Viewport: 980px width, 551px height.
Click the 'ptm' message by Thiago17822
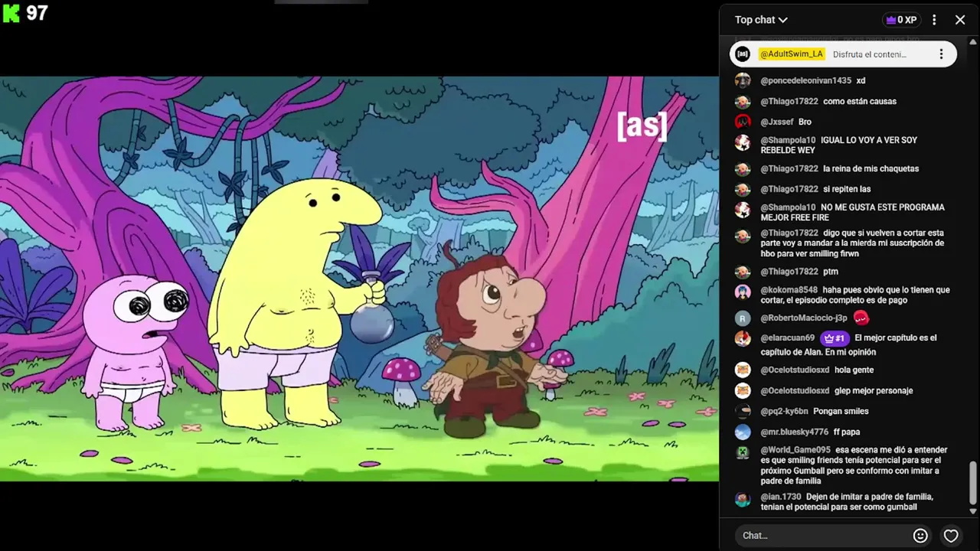[x=831, y=272]
